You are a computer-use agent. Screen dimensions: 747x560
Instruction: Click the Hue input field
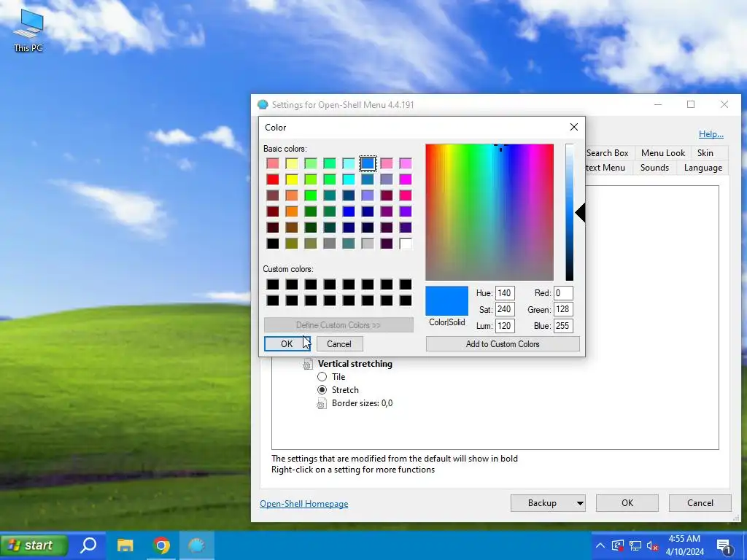(505, 293)
